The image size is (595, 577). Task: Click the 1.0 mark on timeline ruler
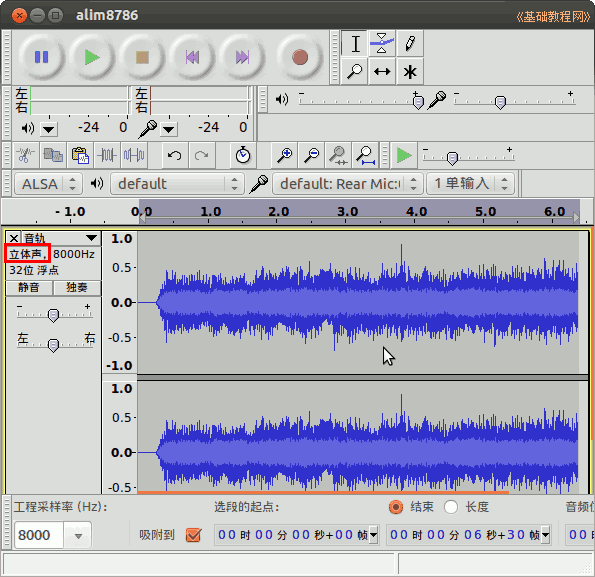point(211,212)
